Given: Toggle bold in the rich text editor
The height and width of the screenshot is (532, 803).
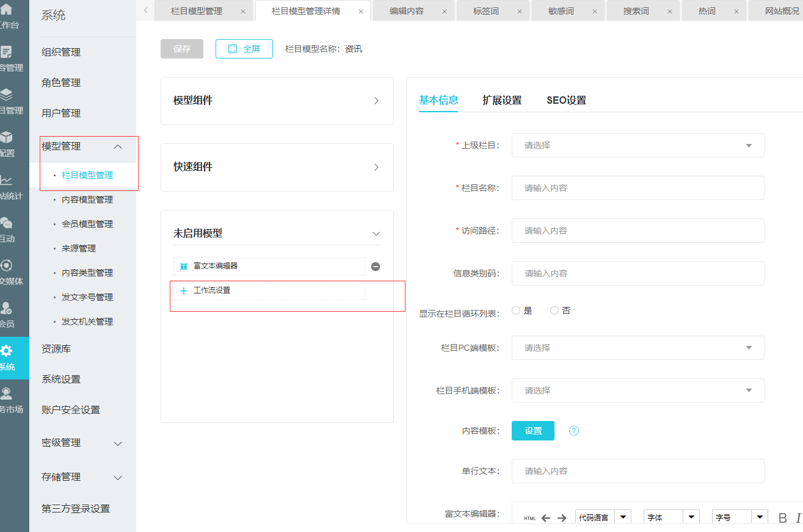Looking at the screenshot, I should pos(782,518).
